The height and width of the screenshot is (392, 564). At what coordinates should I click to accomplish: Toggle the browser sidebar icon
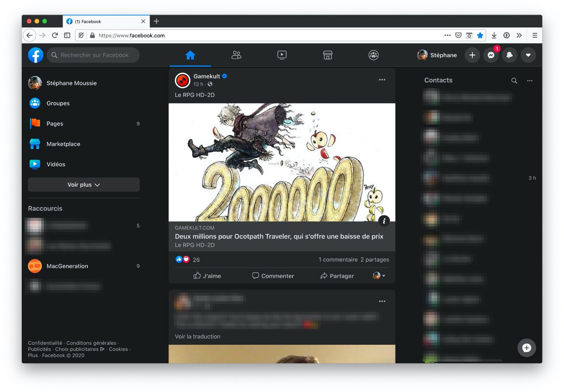coord(67,35)
